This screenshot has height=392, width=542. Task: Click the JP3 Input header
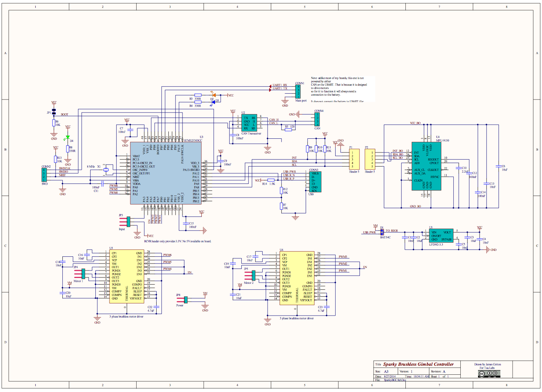[x=125, y=221]
